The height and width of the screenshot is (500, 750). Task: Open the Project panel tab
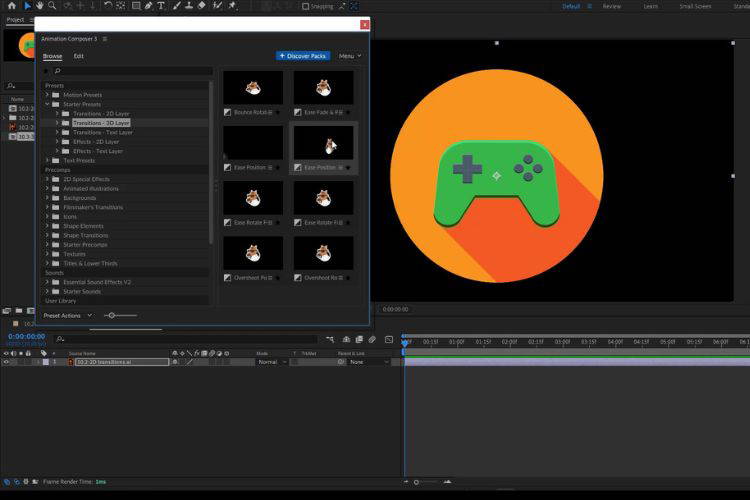(15, 20)
